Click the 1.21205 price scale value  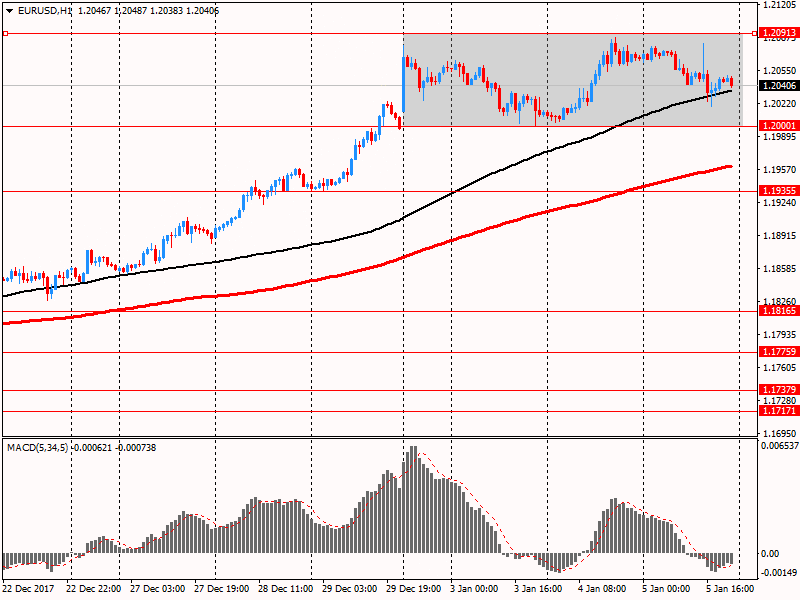click(x=779, y=5)
